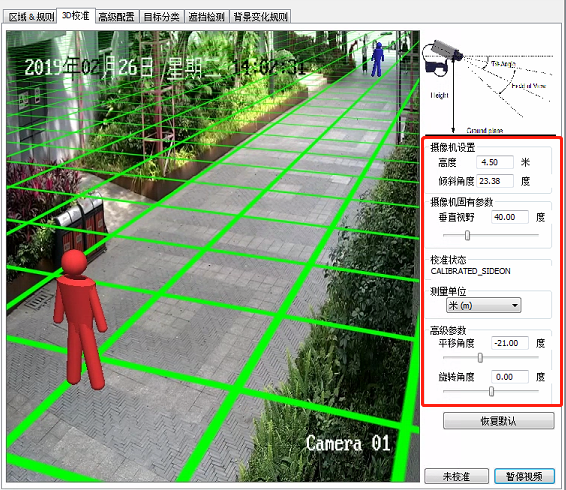This screenshot has width=566, height=490.
Task: Click the 平移角度 pan angle field
Action: point(510,343)
